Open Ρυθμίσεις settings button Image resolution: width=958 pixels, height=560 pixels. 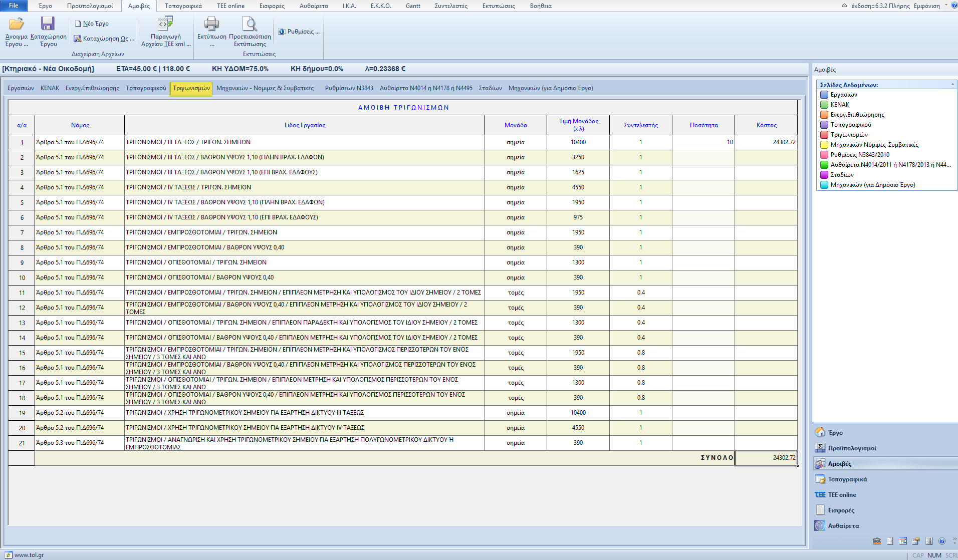coord(299,32)
